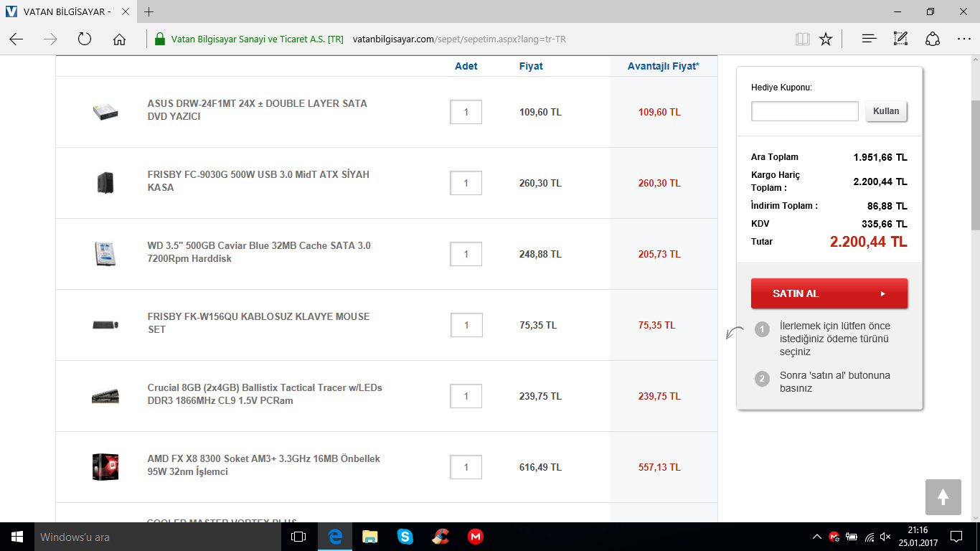Open the WD 500GB Caviar Blue Harddisk link
Screen dimensions: 980x551
[x=259, y=252]
